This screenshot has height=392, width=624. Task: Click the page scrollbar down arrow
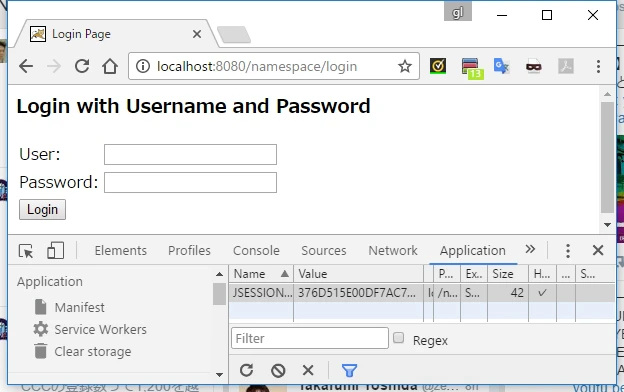(x=607, y=225)
